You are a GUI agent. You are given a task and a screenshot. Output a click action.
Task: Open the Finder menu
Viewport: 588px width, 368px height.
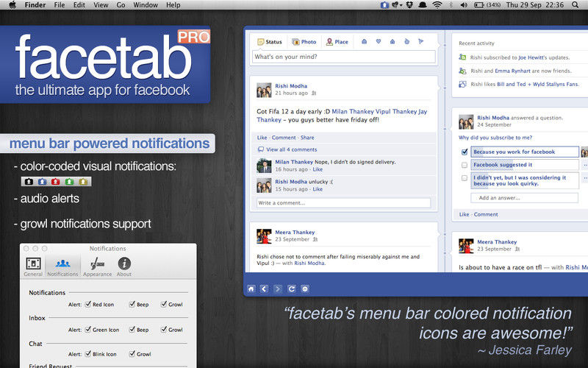35,5
